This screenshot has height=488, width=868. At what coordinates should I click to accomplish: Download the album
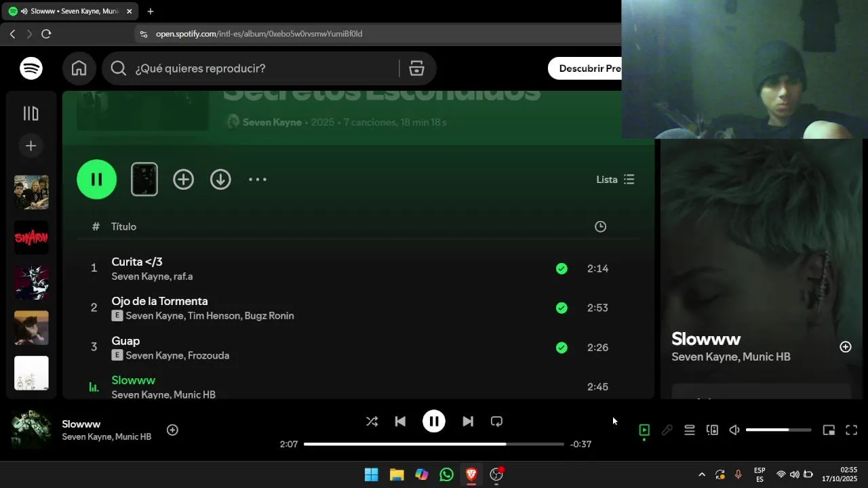(220, 180)
